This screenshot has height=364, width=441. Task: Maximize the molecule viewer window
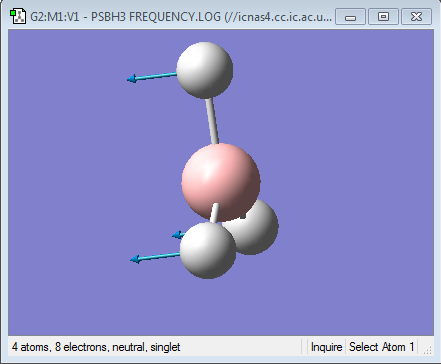[383, 17]
